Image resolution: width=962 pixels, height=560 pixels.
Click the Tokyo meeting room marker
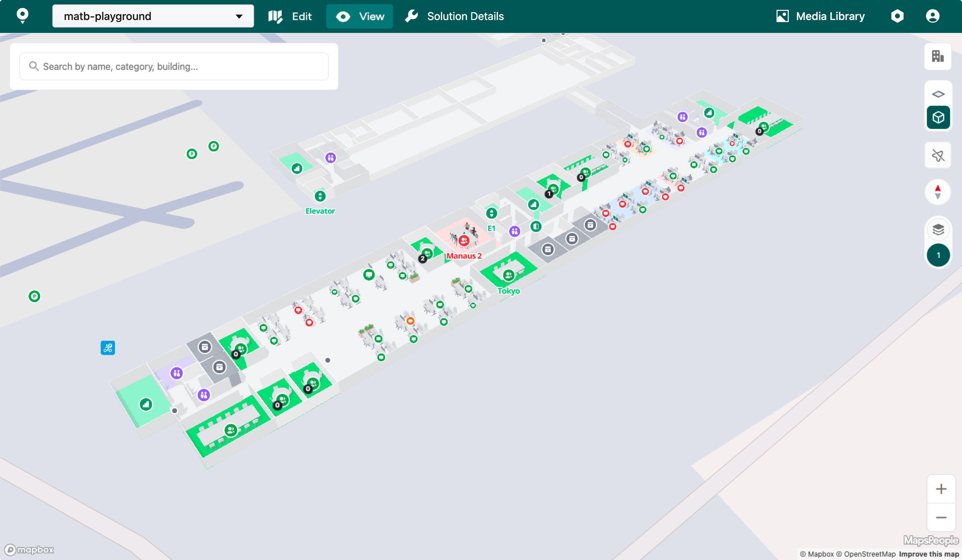[x=508, y=275]
